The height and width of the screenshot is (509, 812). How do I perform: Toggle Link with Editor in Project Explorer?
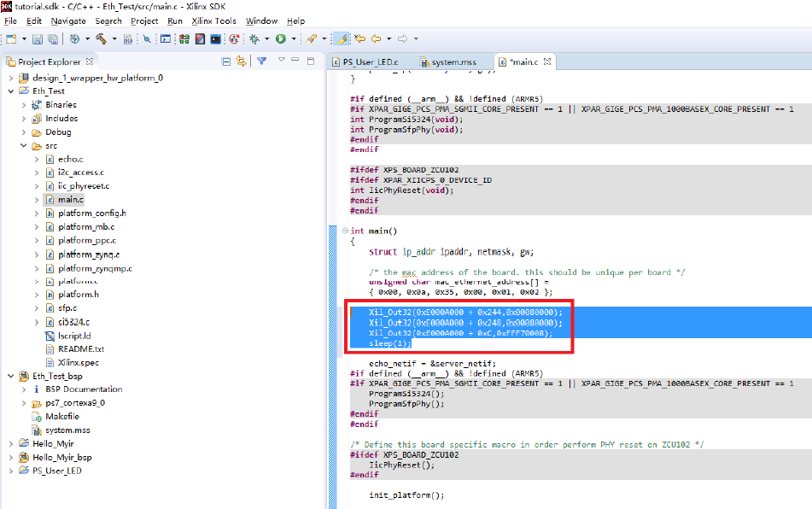(241, 61)
